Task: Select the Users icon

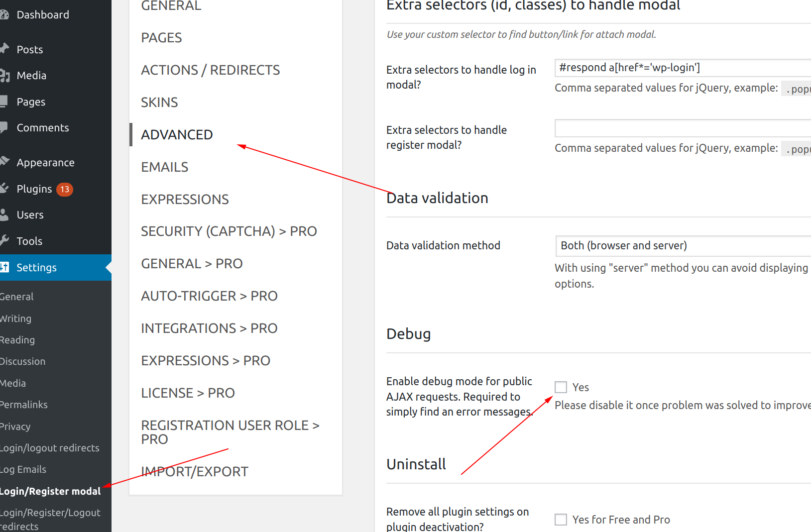Action: [5, 214]
